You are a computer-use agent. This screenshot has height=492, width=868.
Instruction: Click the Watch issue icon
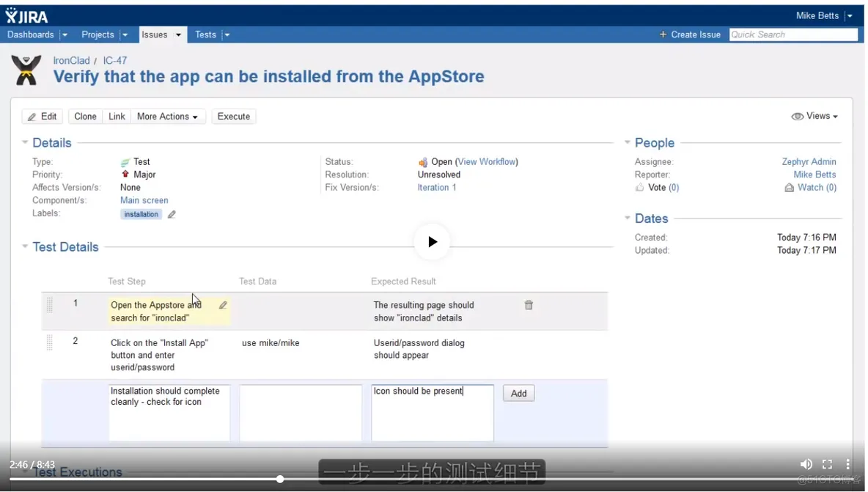(789, 188)
